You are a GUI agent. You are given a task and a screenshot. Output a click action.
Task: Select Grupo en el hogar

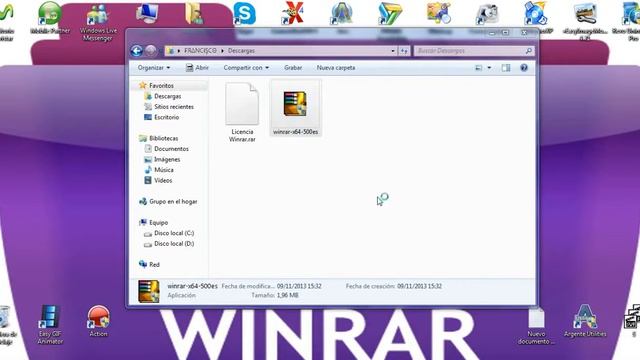(x=173, y=202)
